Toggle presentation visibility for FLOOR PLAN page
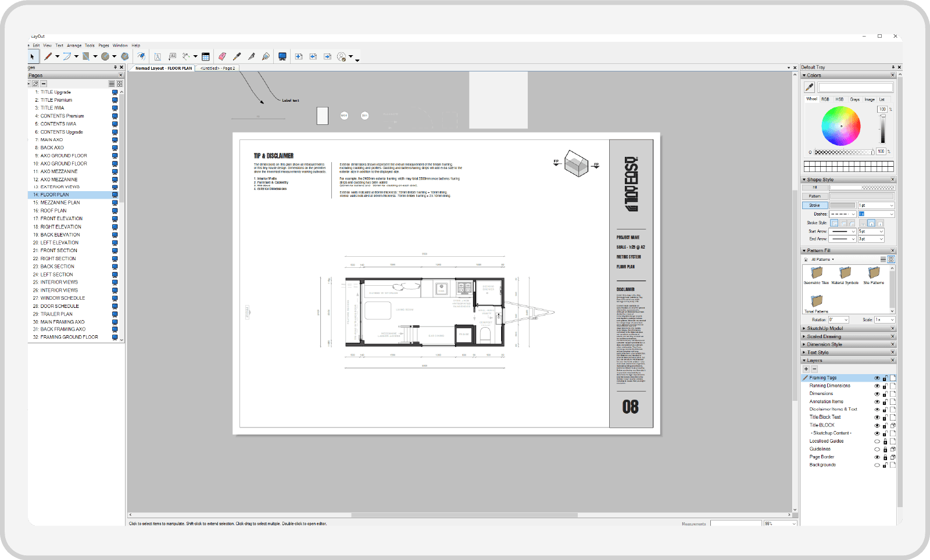The width and height of the screenshot is (930, 560). pos(115,195)
